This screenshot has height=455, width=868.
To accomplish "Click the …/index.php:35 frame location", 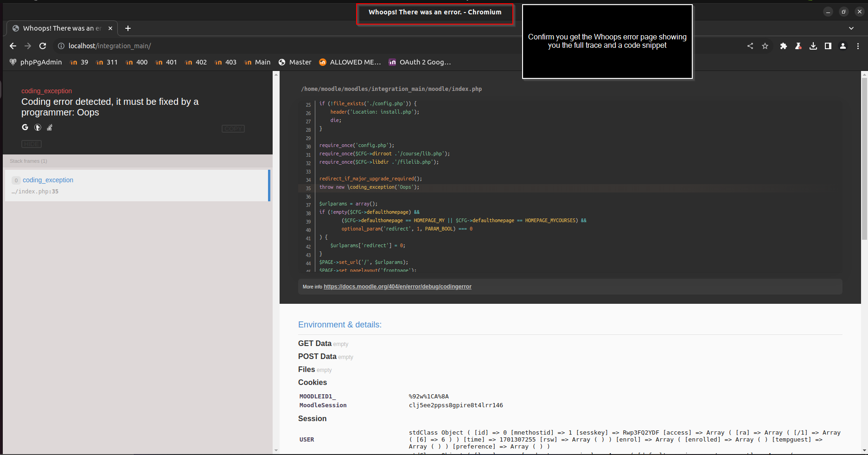I will coord(35,192).
